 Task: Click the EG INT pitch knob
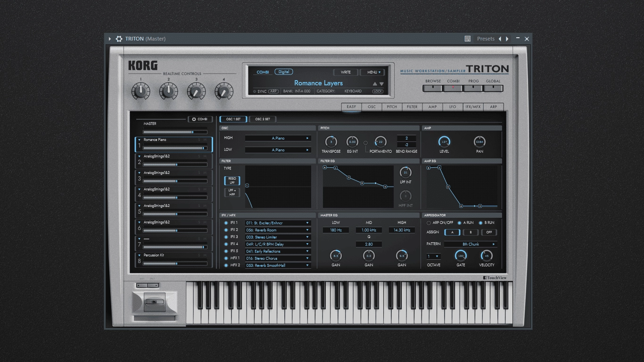tap(352, 141)
